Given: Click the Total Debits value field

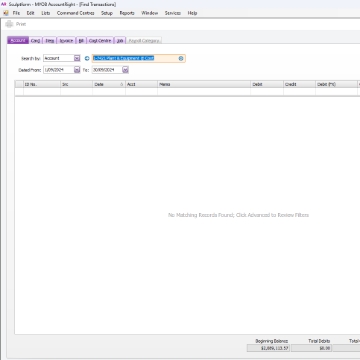Looking at the screenshot, I should [311, 348].
